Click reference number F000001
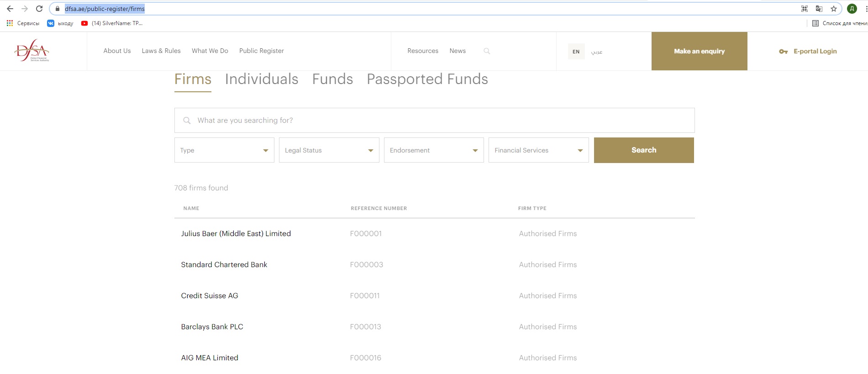 click(x=366, y=233)
